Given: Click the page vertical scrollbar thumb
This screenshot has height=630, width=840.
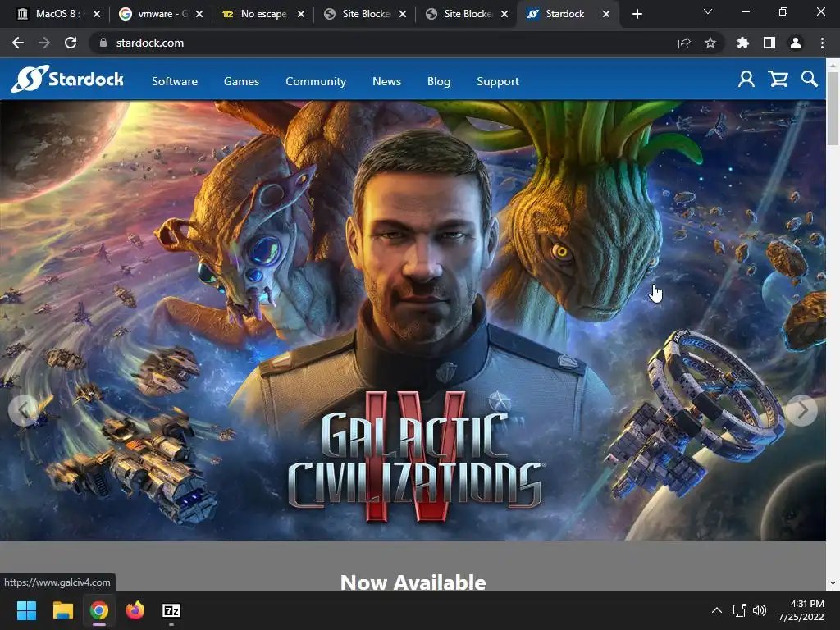Looking at the screenshot, I should coord(833,108).
